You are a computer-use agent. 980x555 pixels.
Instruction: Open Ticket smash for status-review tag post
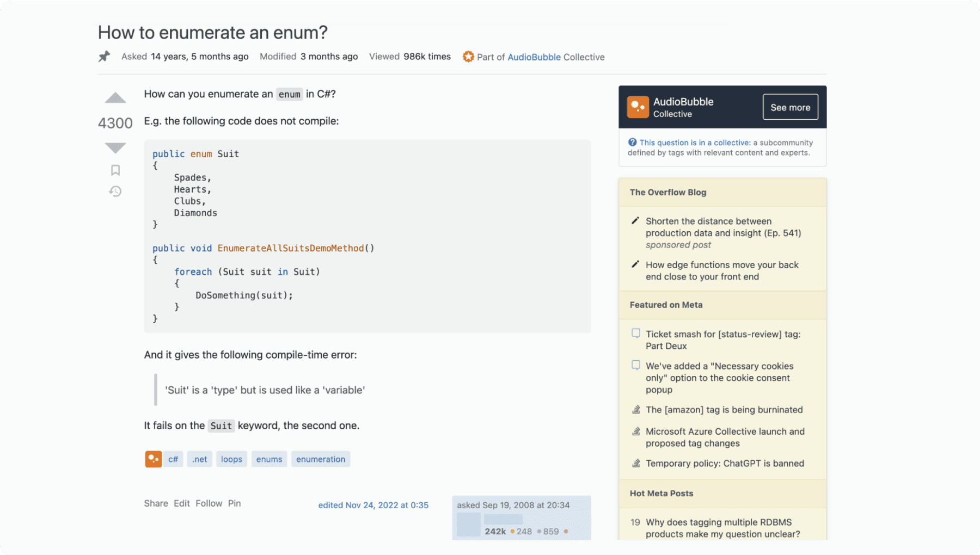(723, 340)
